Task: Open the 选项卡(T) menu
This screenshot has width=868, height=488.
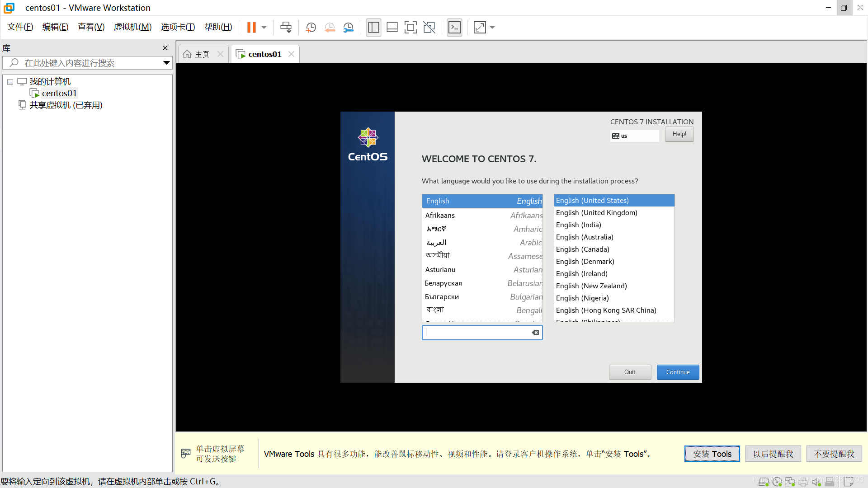Action: coord(178,27)
